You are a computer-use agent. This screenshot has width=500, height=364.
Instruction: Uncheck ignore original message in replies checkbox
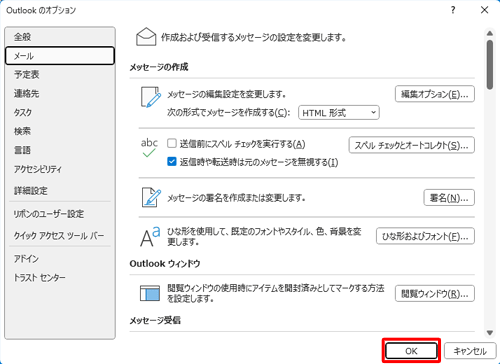(x=172, y=162)
